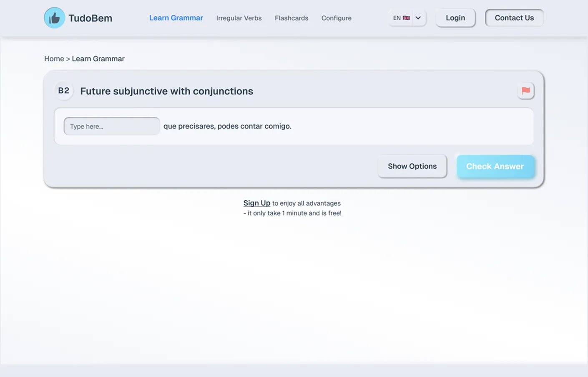588x377 pixels.
Task: Select Configure in the top navigation
Action: 336,18
